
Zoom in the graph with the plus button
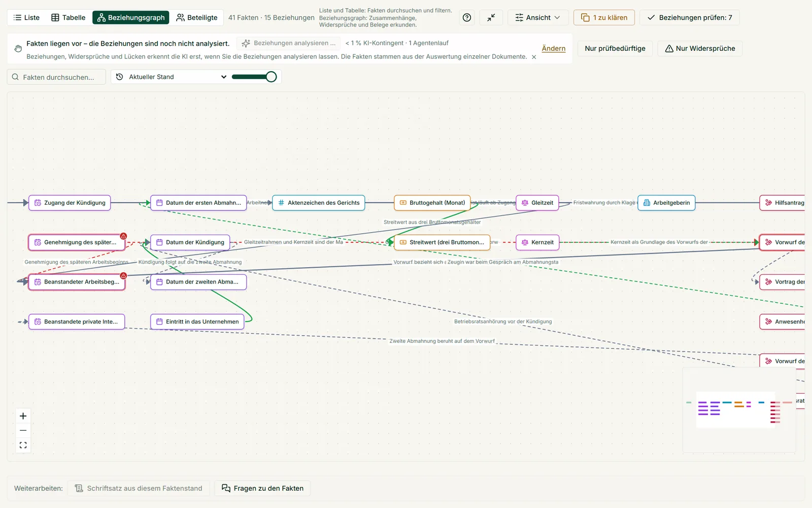pos(23,416)
